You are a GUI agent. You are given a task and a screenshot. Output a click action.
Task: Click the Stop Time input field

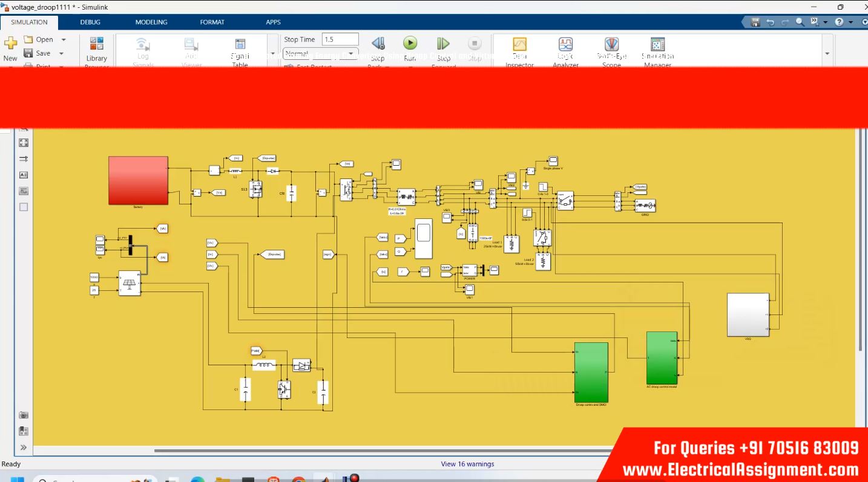coord(340,39)
